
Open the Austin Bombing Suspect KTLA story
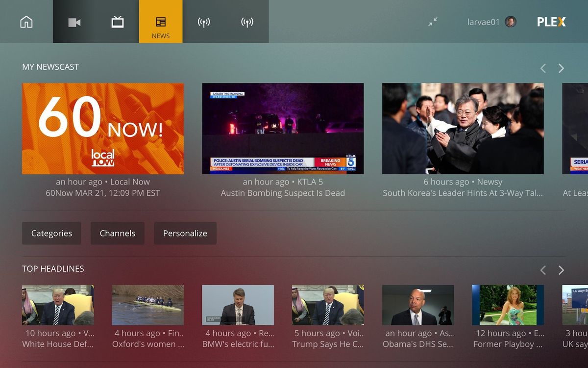[283, 129]
